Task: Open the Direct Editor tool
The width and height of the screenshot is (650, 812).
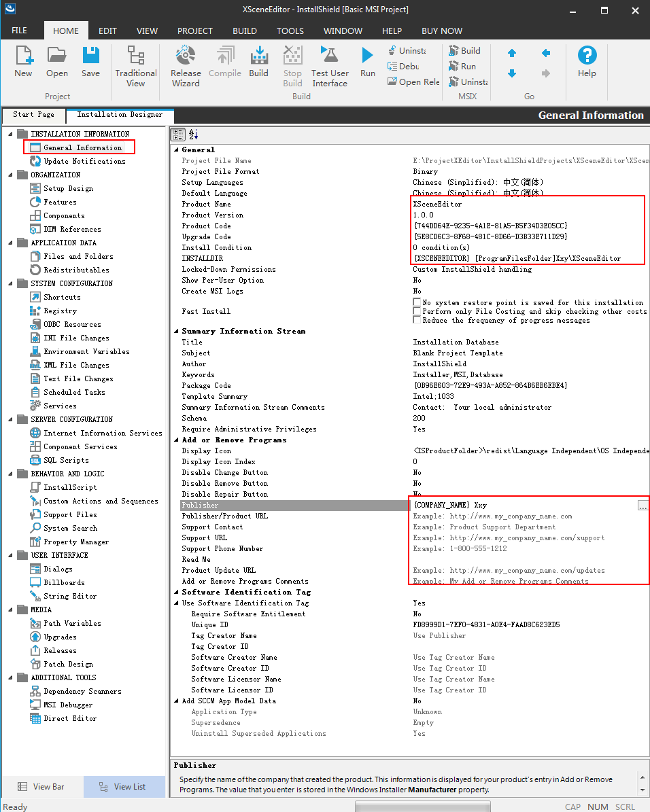Action: tap(70, 718)
